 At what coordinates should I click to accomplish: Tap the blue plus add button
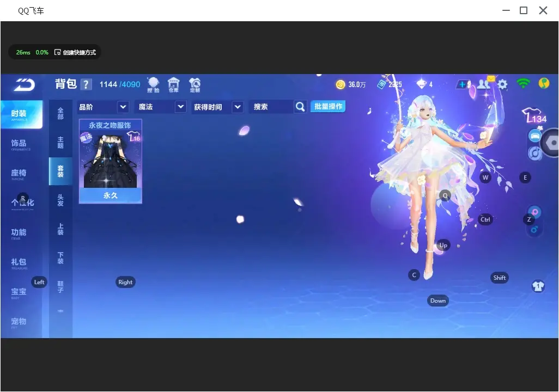pos(463,84)
